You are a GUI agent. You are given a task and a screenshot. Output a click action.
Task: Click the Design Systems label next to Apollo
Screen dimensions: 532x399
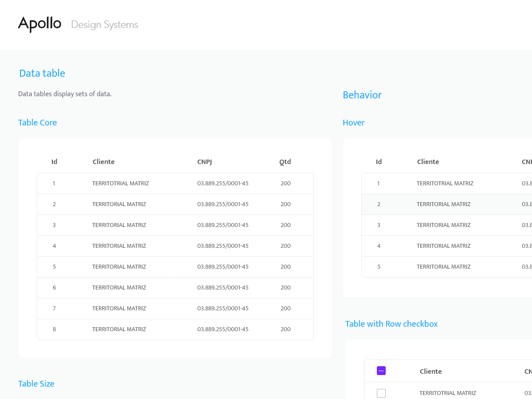[105, 24]
